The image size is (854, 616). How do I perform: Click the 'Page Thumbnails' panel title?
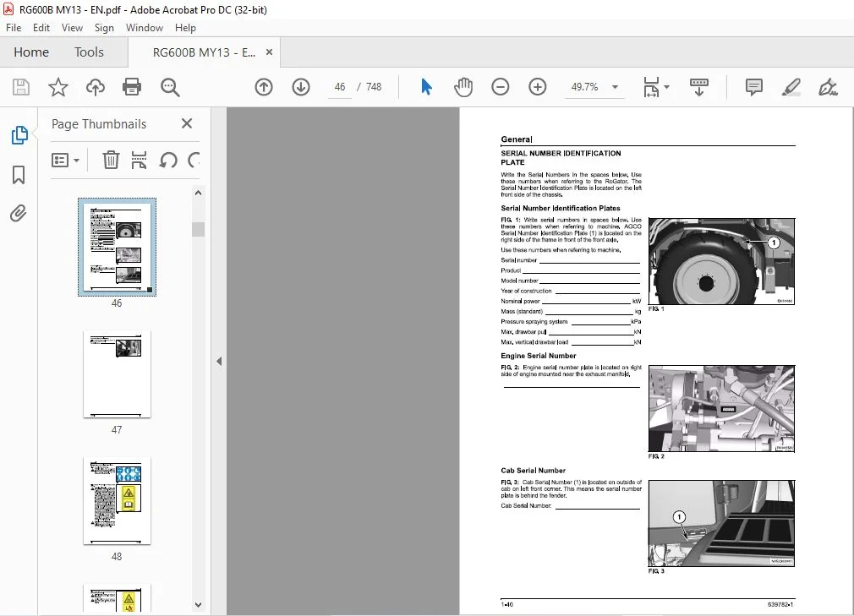[x=99, y=124]
